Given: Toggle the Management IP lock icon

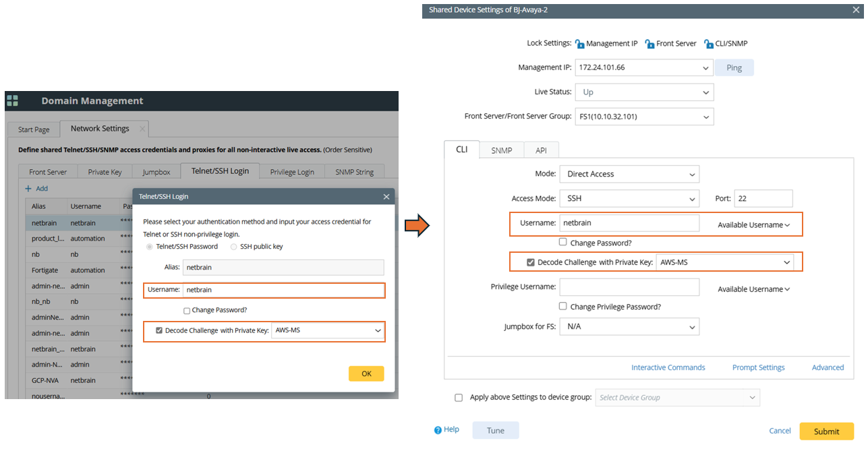Looking at the screenshot, I should point(579,44).
